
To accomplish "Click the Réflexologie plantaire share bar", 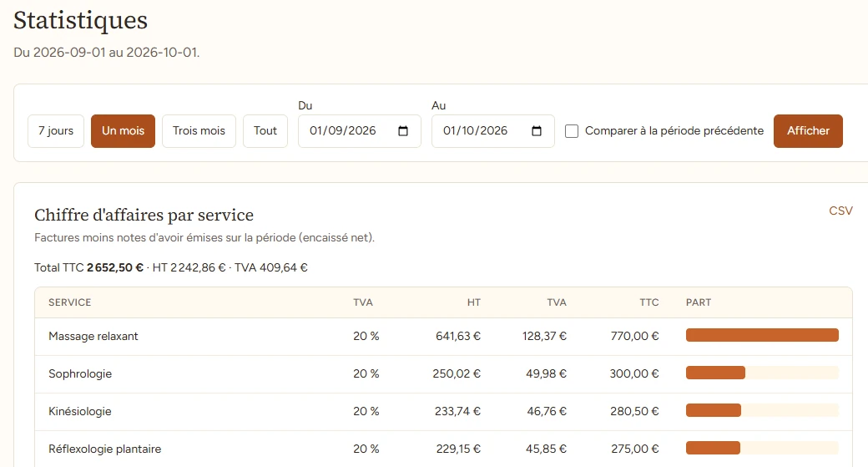I will pyautogui.click(x=762, y=448).
